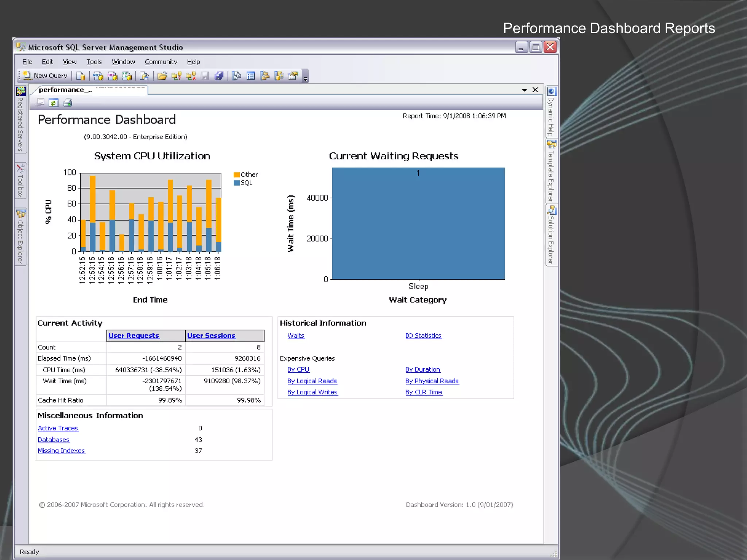Click the Ready status bar text

point(29,552)
